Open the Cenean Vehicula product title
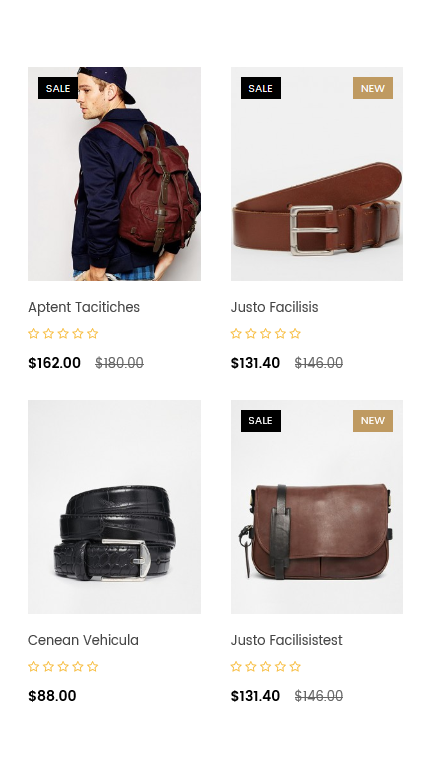The image size is (426, 768). tap(83, 640)
